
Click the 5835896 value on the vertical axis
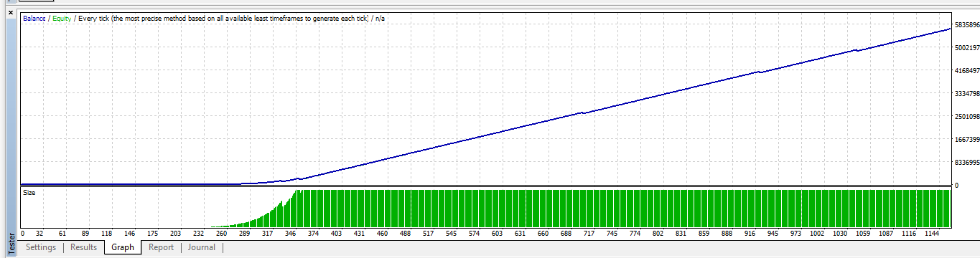(x=966, y=25)
